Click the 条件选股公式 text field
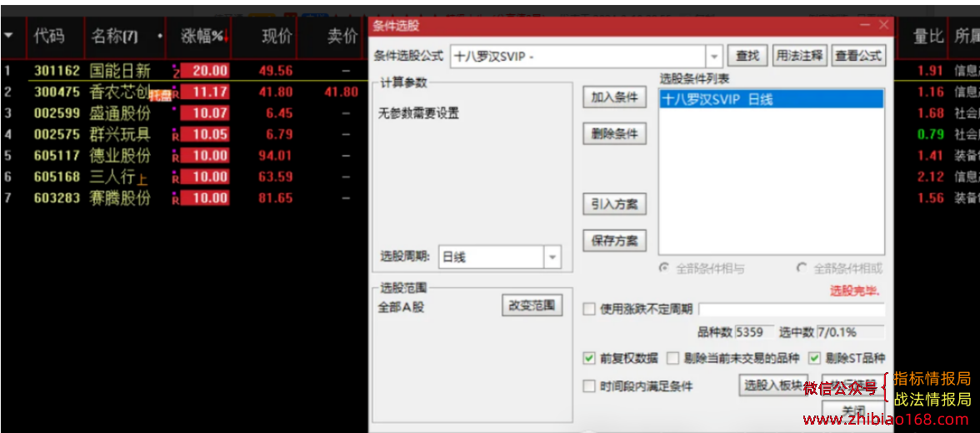The image size is (980, 433). point(578,57)
